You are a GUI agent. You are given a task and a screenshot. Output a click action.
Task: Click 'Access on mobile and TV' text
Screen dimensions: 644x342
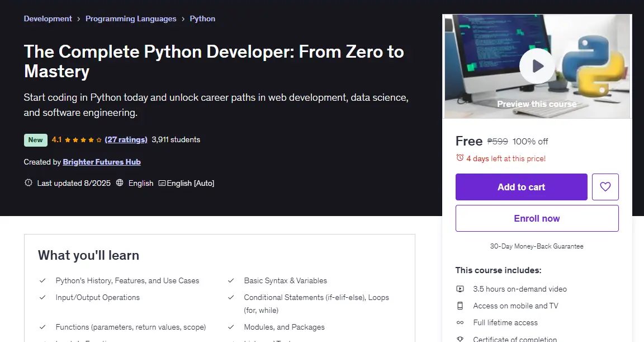pos(515,306)
